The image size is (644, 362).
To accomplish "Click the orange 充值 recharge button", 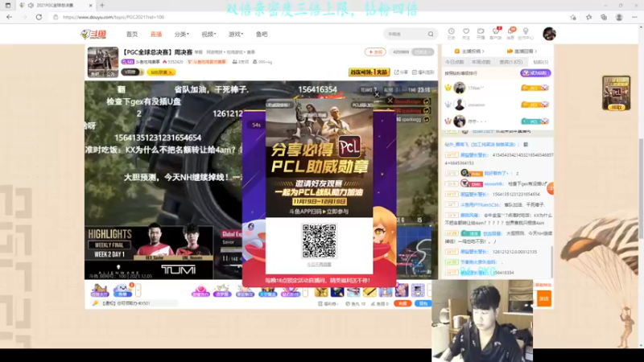I will click(x=402, y=303).
